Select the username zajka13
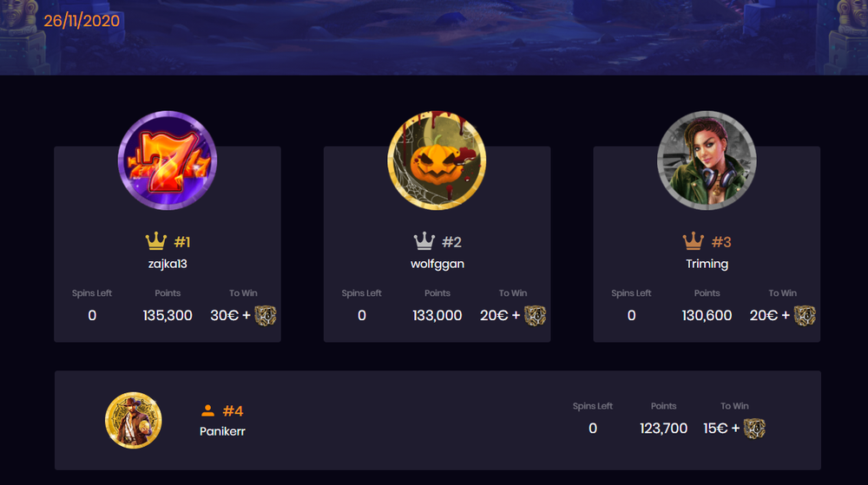The image size is (868, 485). click(x=168, y=264)
